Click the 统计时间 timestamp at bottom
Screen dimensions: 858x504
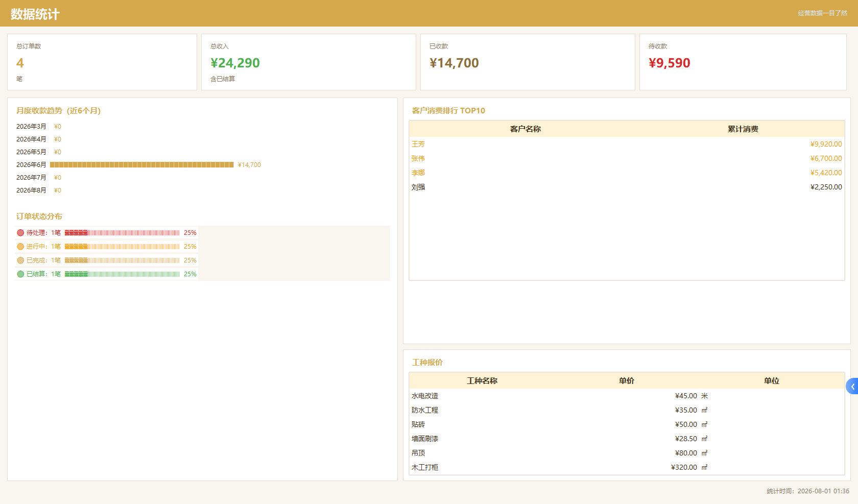808,491
